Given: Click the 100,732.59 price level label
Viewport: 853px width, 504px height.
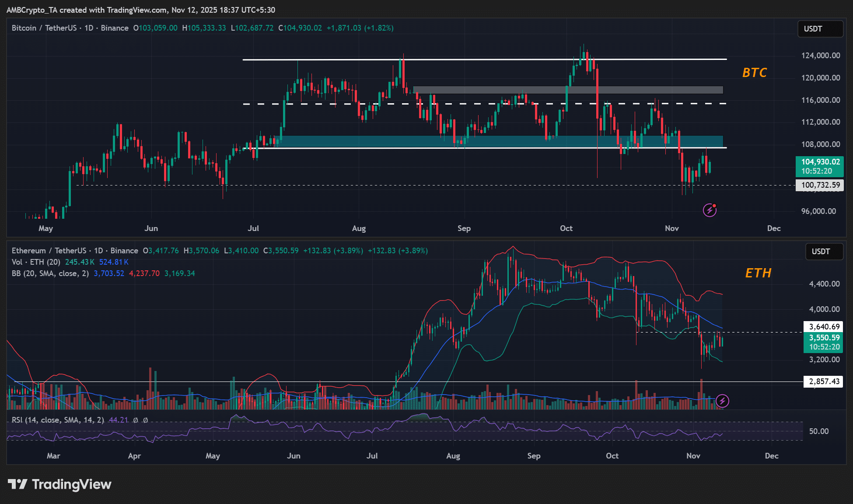Looking at the screenshot, I should point(820,185).
